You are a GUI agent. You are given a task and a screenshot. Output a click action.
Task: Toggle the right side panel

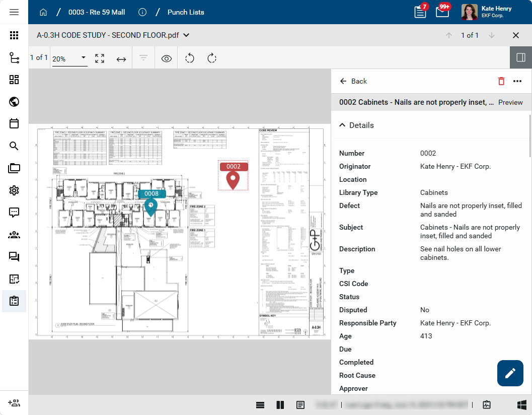tap(521, 57)
